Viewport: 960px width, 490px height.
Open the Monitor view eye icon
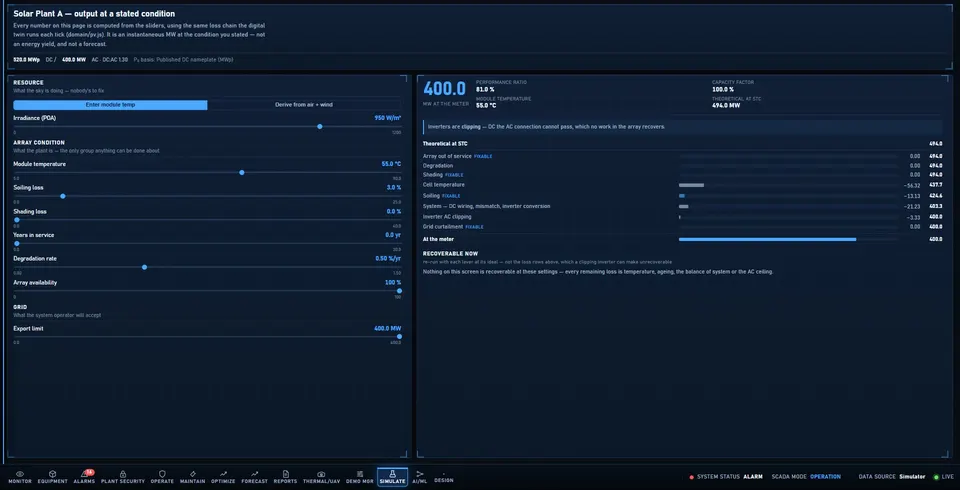[x=20, y=474]
